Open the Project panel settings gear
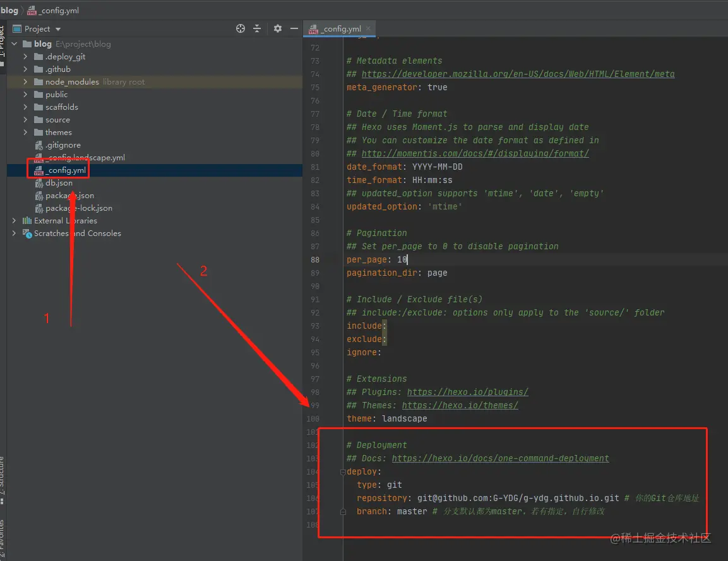Viewport: 728px width, 561px height. tap(278, 29)
